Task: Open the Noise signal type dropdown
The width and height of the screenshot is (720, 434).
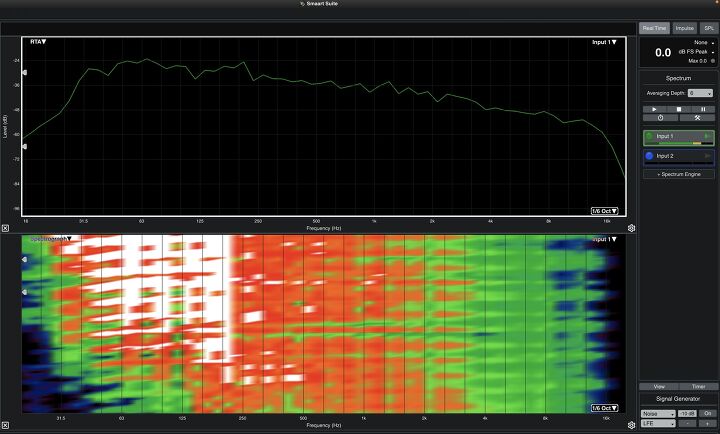Action: coord(659,413)
